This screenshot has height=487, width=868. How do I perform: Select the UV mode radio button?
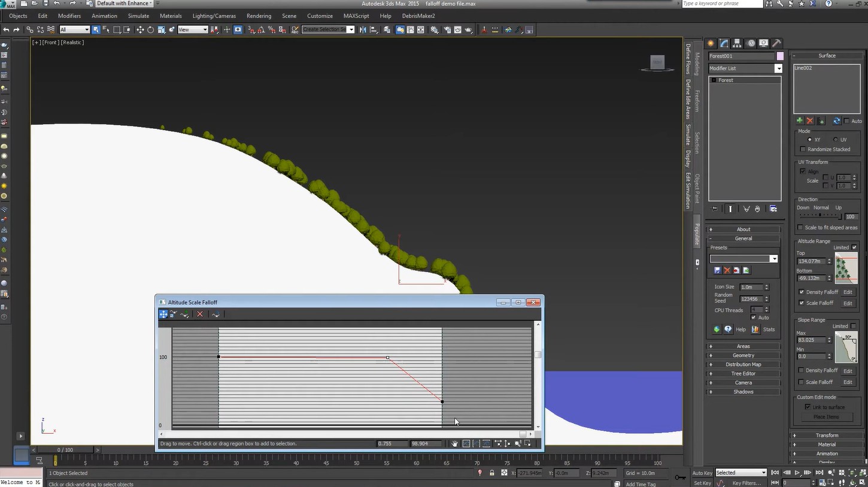[836, 140]
